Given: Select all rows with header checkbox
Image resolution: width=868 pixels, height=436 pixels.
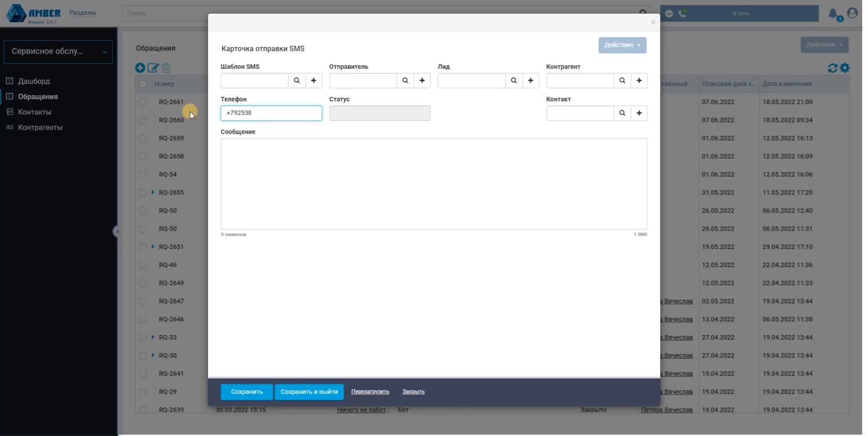Looking at the screenshot, I should click(143, 84).
